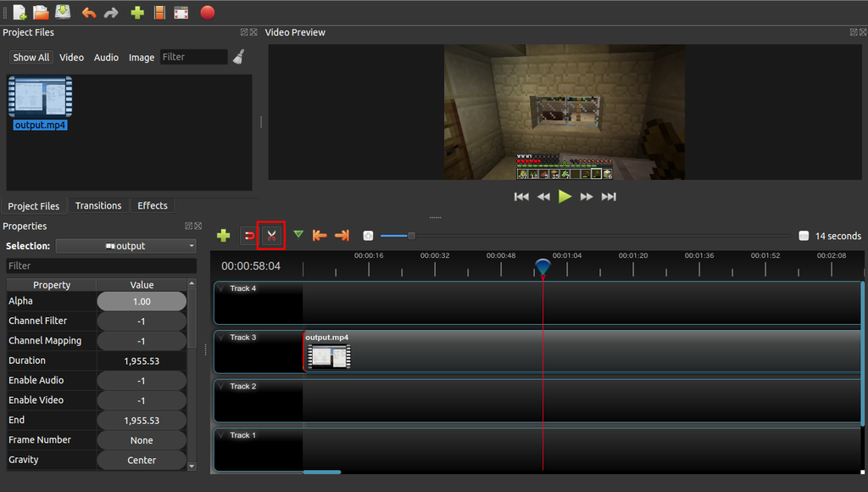Jump to next marker arrow
Screen dimensions: 868x492
[342, 236]
